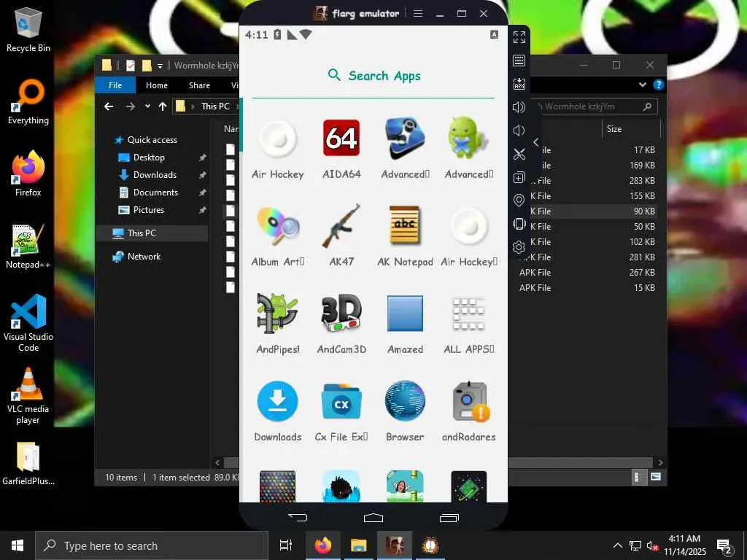Open the flarg emulator hamburger menu

pos(418,13)
